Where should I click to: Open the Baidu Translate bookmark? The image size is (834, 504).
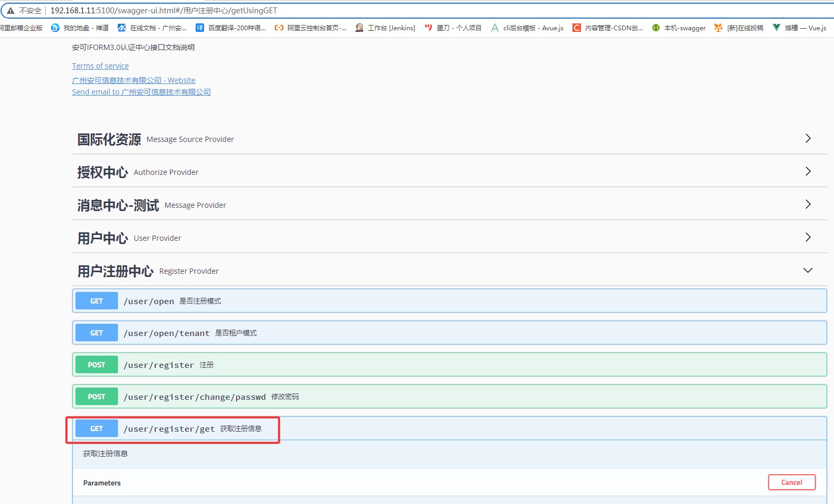(x=231, y=28)
